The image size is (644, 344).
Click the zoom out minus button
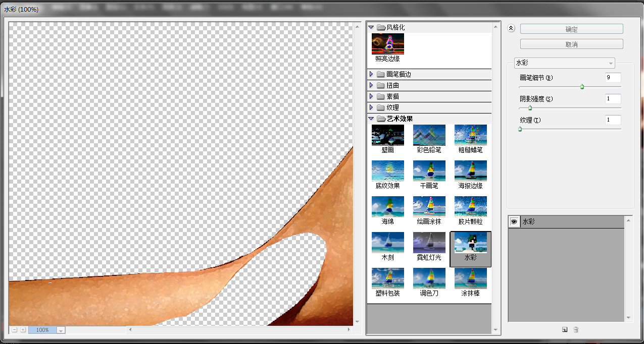(x=15, y=330)
